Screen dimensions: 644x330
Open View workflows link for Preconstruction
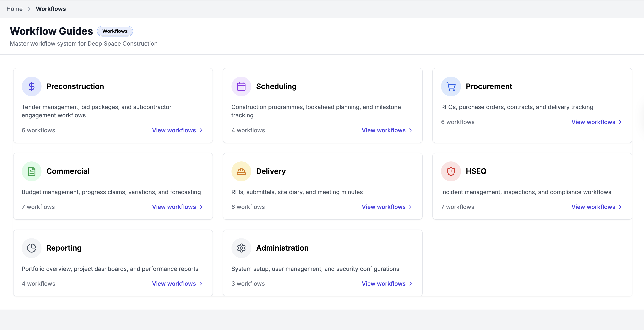(x=177, y=130)
